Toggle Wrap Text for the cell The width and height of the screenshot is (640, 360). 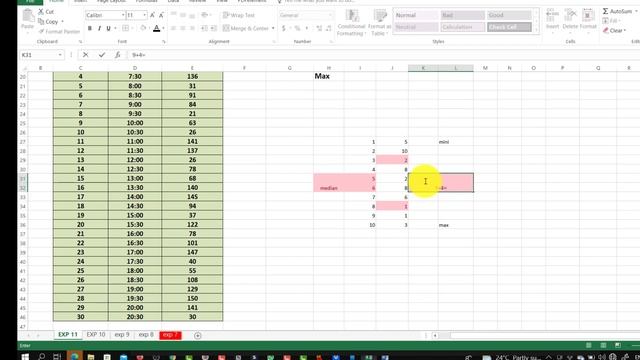tap(239, 15)
